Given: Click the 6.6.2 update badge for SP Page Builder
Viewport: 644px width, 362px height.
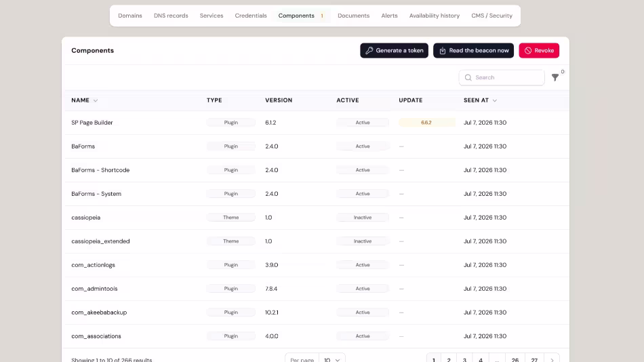Looking at the screenshot, I should (x=426, y=123).
